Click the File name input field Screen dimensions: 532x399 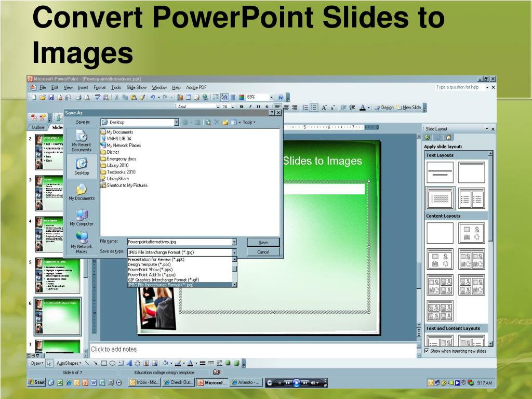point(179,242)
